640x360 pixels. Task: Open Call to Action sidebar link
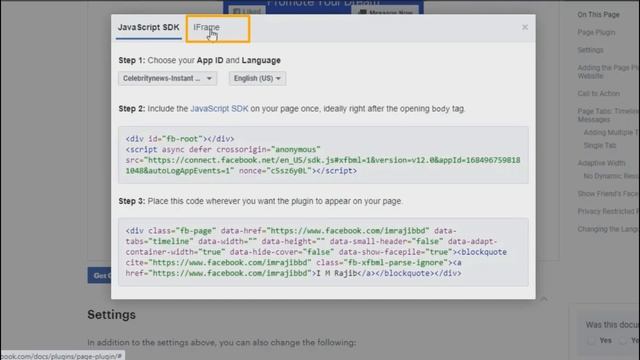click(598, 93)
